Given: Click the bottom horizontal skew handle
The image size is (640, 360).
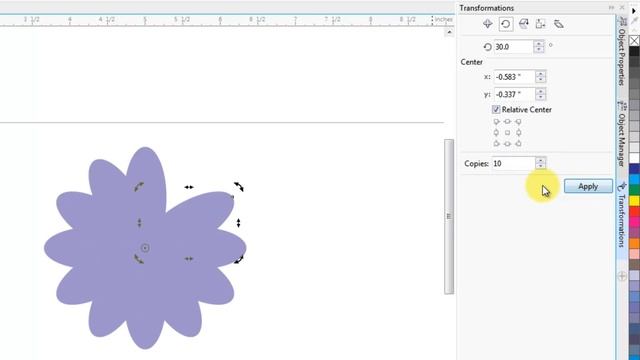Looking at the screenshot, I should tap(189, 259).
